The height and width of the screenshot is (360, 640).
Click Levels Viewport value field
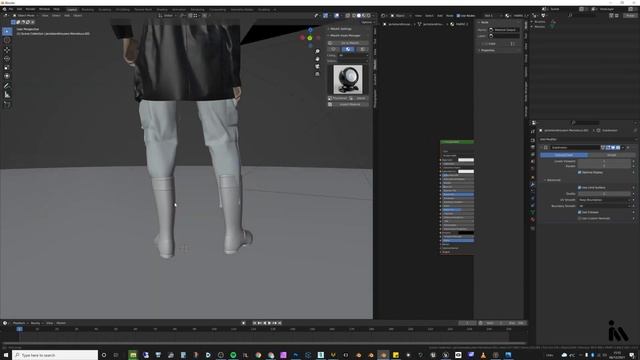pos(604,161)
